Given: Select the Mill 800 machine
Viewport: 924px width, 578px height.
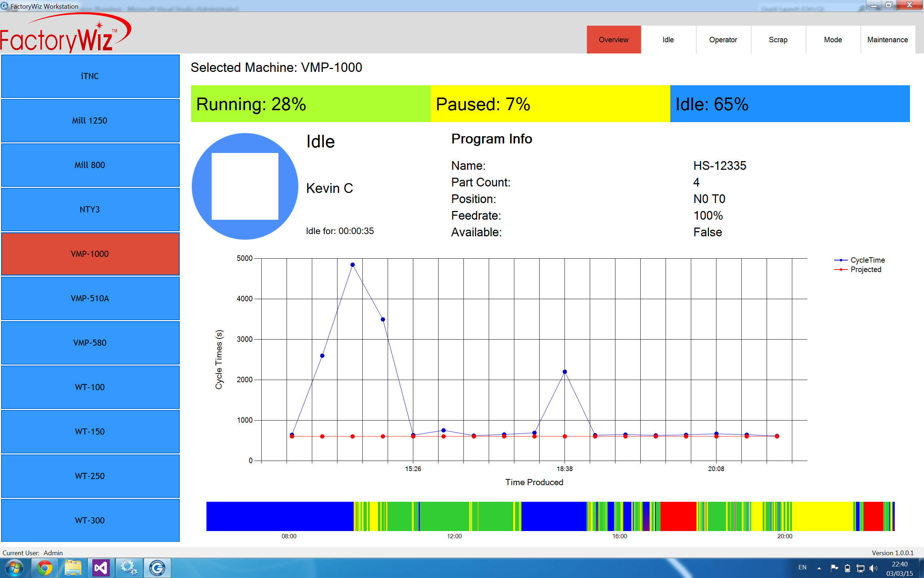Looking at the screenshot, I should tap(90, 165).
